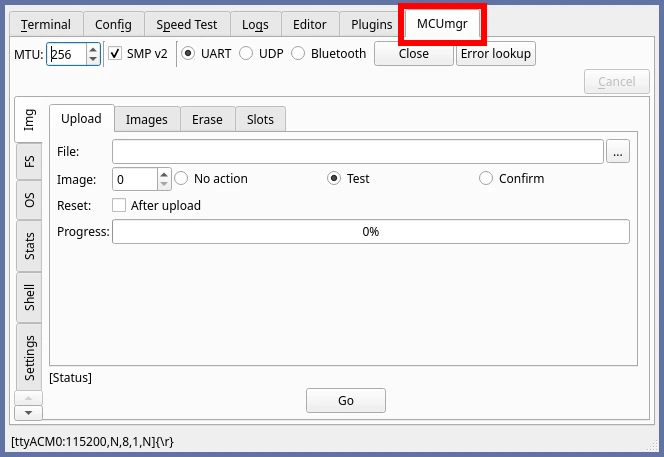This screenshot has width=664, height=457.
Task: Click the greyed-out Cancel button
Action: (x=617, y=81)
